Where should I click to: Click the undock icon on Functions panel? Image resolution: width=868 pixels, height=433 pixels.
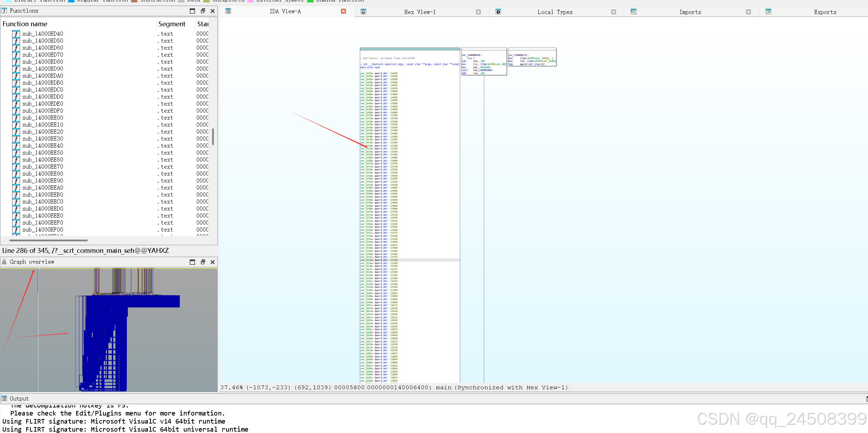click(203, 11)
